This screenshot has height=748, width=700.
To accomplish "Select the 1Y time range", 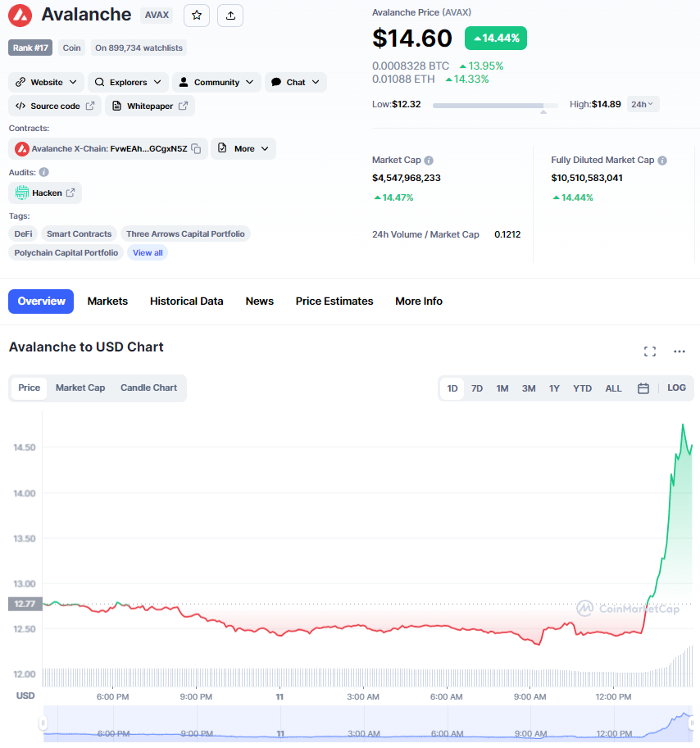I will pyautogui.click(x=554, y=388).
